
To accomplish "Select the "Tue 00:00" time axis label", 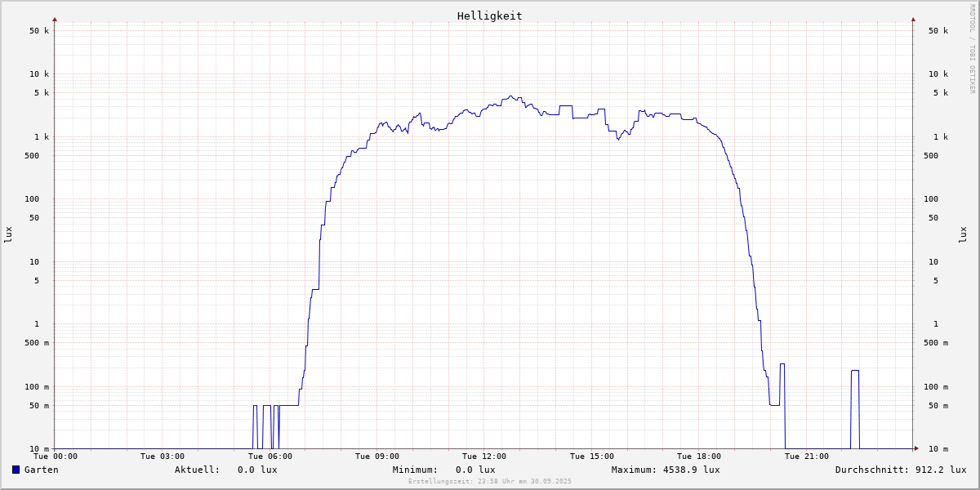I will coord(56,457).
